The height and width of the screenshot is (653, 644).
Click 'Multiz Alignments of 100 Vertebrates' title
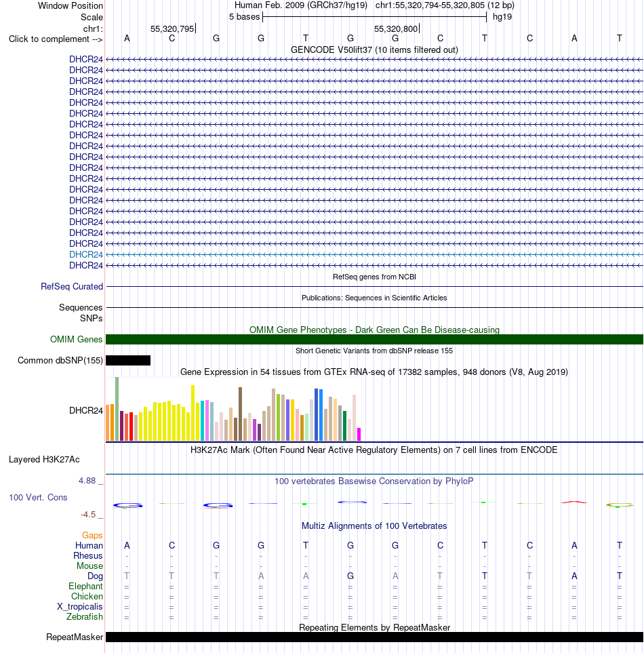374,526
